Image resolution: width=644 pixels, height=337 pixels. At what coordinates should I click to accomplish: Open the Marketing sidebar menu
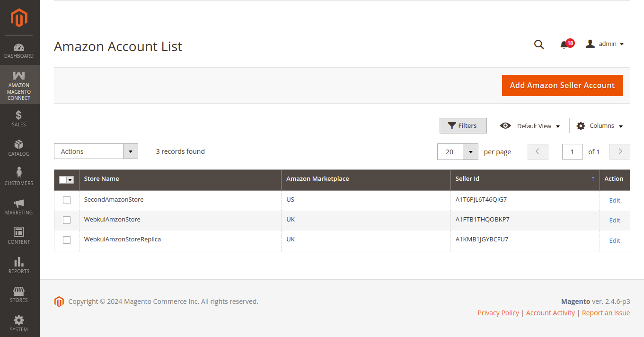point(19,207)
